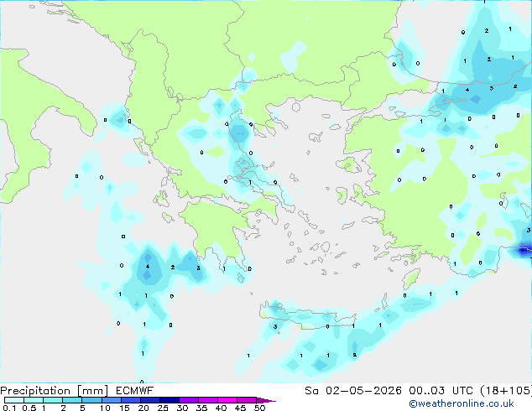Click the 25–30 mm navy legend swatch
The image size is (532, 411).
169,400
